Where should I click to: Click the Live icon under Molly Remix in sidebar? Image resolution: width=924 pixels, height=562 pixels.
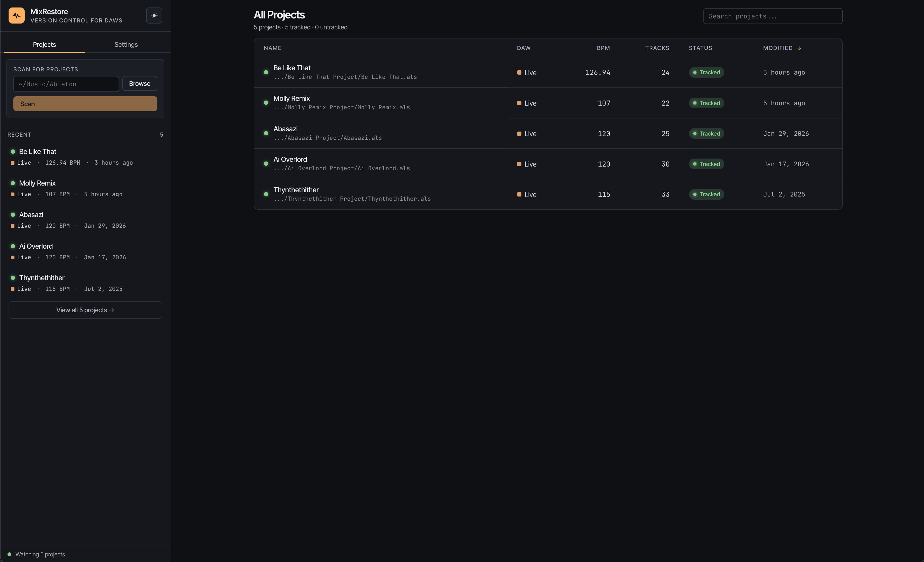(x=12, y=194)
